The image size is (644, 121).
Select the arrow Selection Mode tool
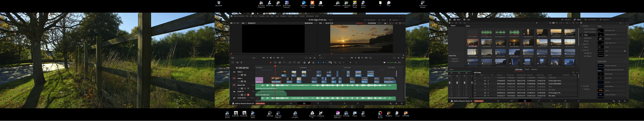[270, 63]
